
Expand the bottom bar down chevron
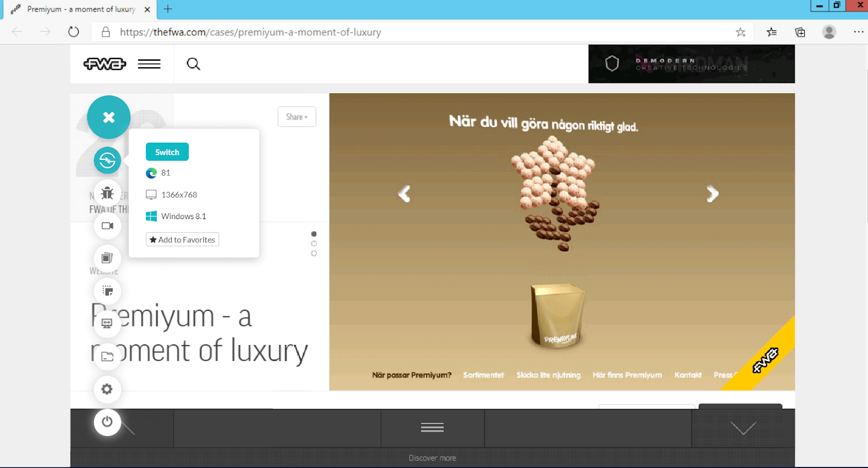point(743,428)
